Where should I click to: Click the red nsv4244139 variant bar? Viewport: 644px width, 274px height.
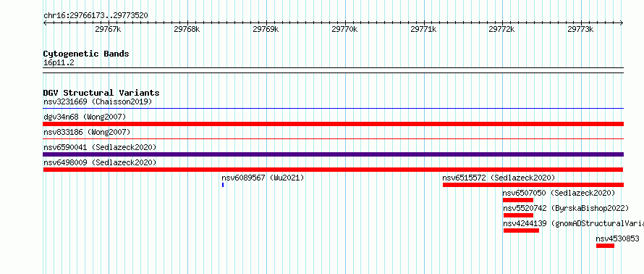coord(521,231)
